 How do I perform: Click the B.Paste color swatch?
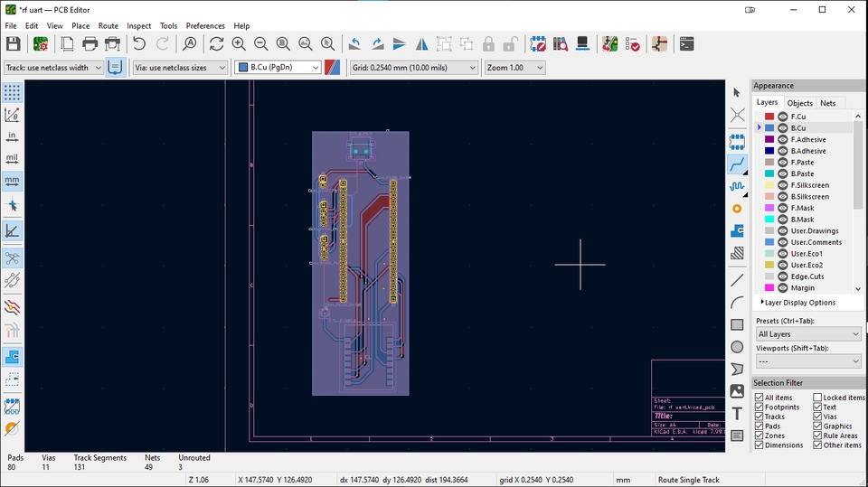coord(769,173)
